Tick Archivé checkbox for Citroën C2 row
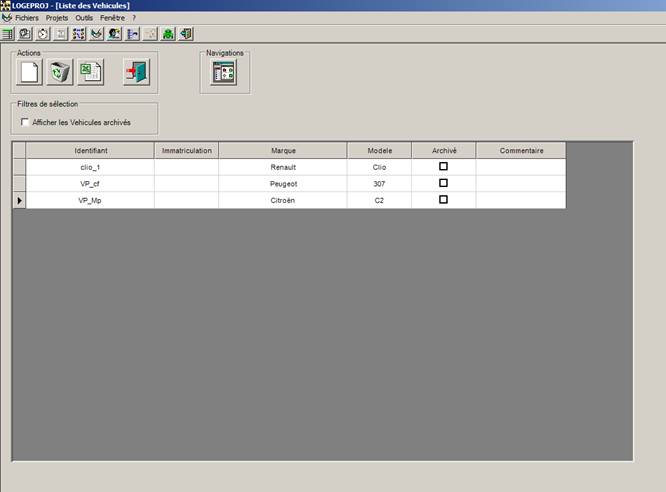 pyautogui.click(x=443, y=200)
